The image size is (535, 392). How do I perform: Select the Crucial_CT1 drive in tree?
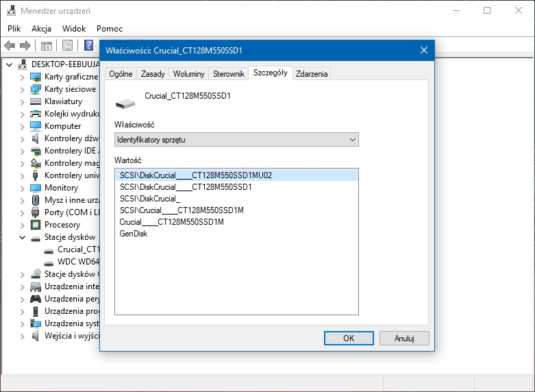[79, 249]
